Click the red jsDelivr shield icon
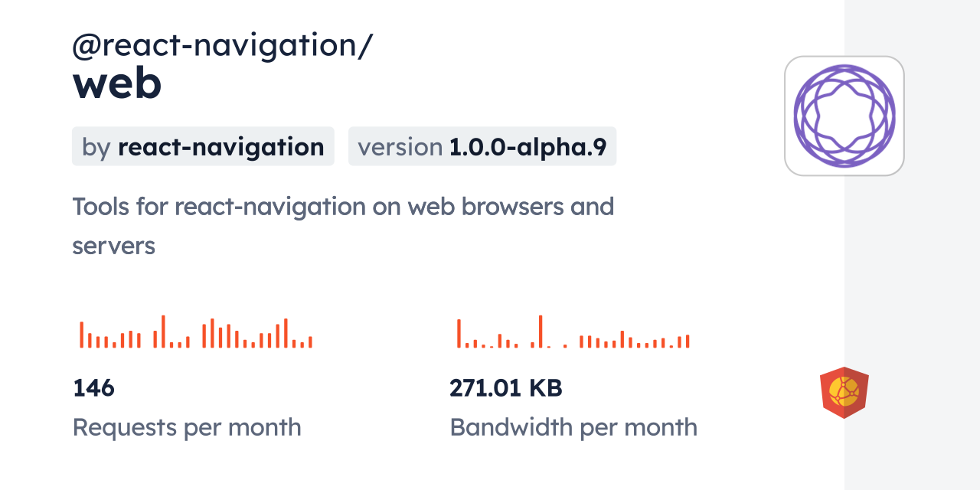This screenshot has width=980, height=490. (x=844, y=392)
